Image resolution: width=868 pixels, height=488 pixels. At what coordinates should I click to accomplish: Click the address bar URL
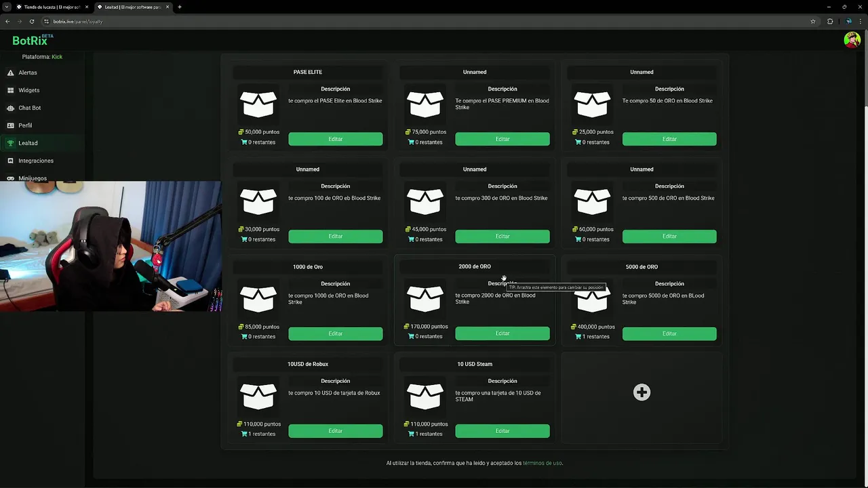tap(78, 21)
